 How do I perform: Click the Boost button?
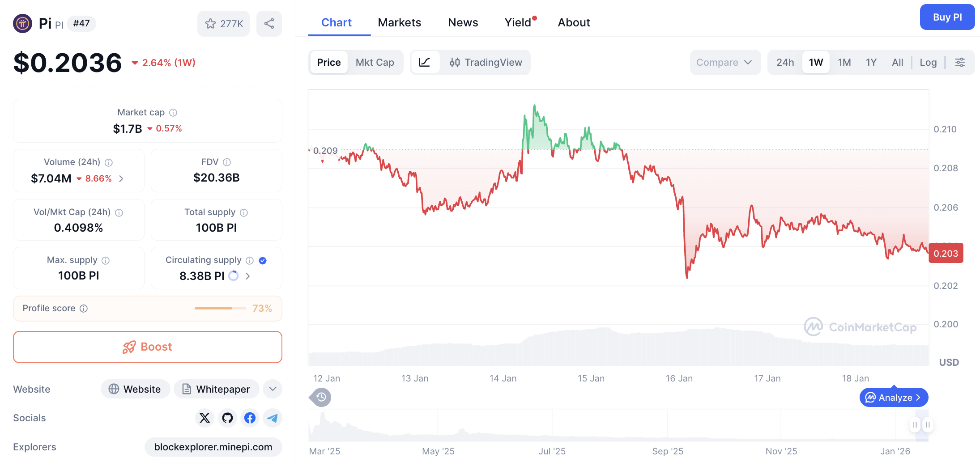147,347
